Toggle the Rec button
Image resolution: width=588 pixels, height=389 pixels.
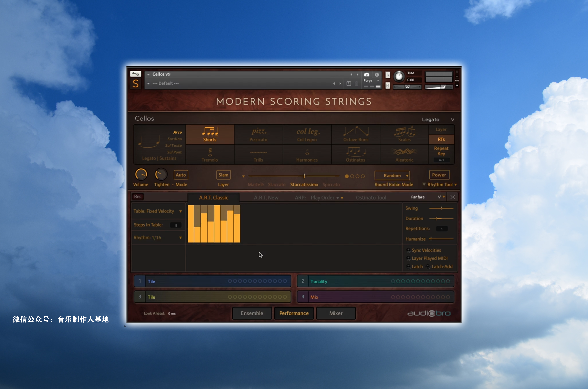[138, 197]
